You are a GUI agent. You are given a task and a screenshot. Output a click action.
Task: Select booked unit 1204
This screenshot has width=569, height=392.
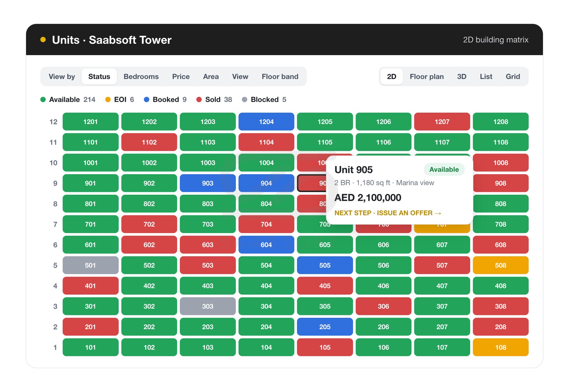[x=266, y=122]
